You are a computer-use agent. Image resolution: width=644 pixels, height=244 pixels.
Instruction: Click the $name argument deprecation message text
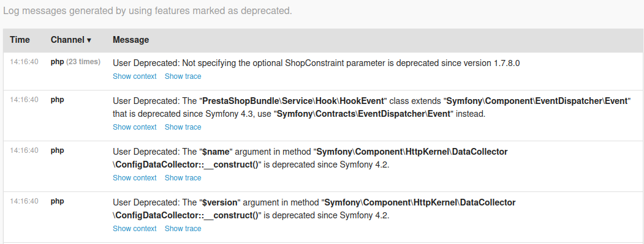(310, 158)
